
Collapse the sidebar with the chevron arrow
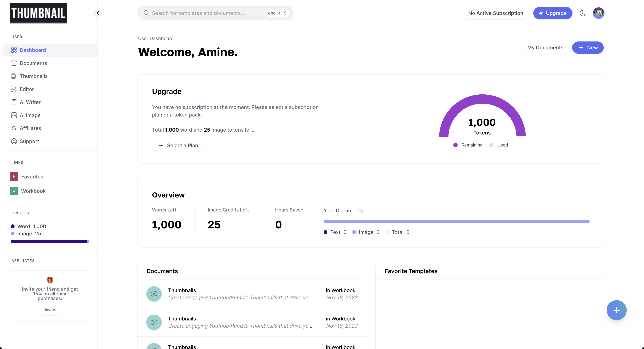98,13
